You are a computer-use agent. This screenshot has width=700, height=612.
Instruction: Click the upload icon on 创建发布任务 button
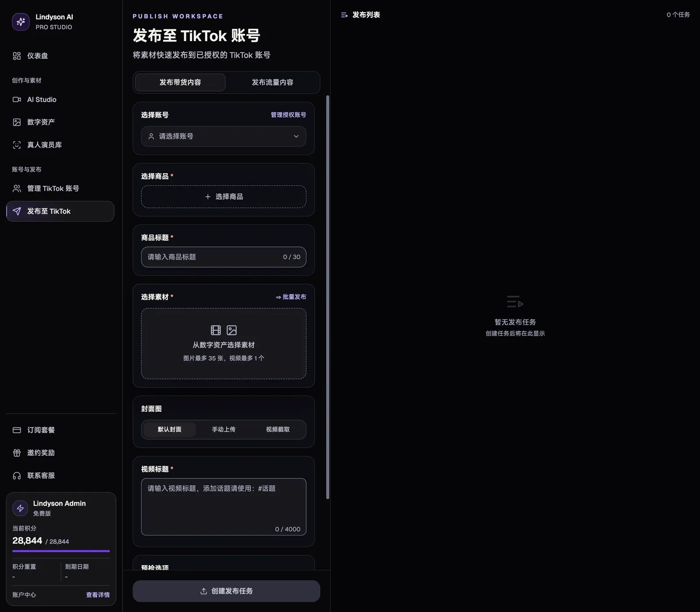(x=203, y=591)
